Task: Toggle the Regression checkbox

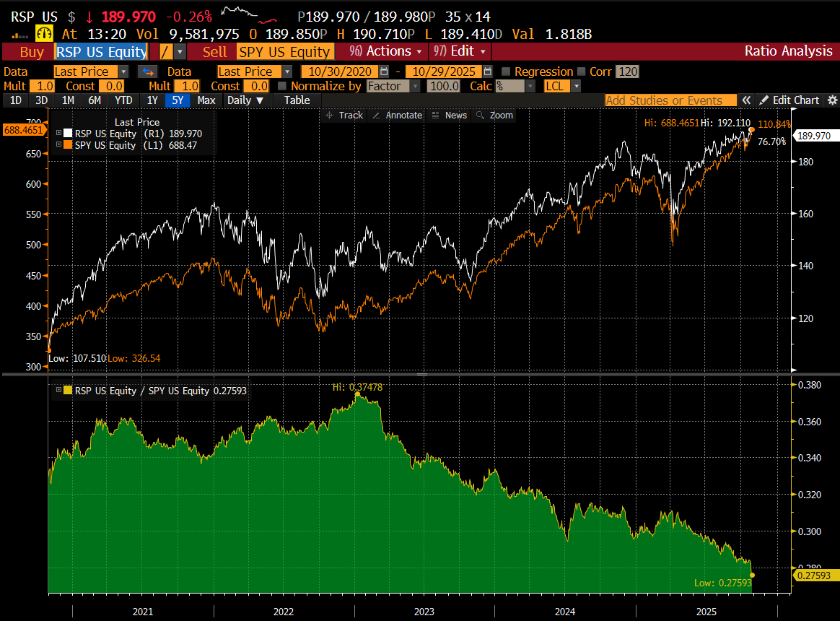Action: (x=506, y=71)
